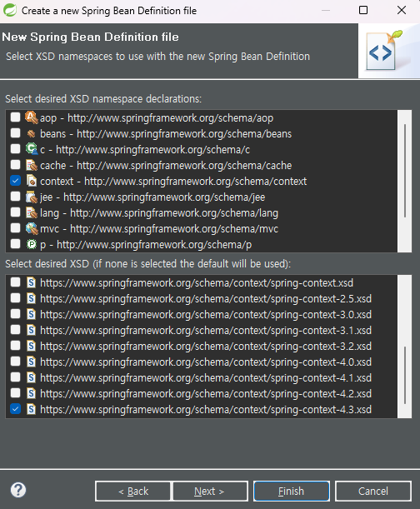Click the namespace list vertical scrollbar
Image resolution: width=420 pixels, height=509 pixels.
click(x=405, y=181)
